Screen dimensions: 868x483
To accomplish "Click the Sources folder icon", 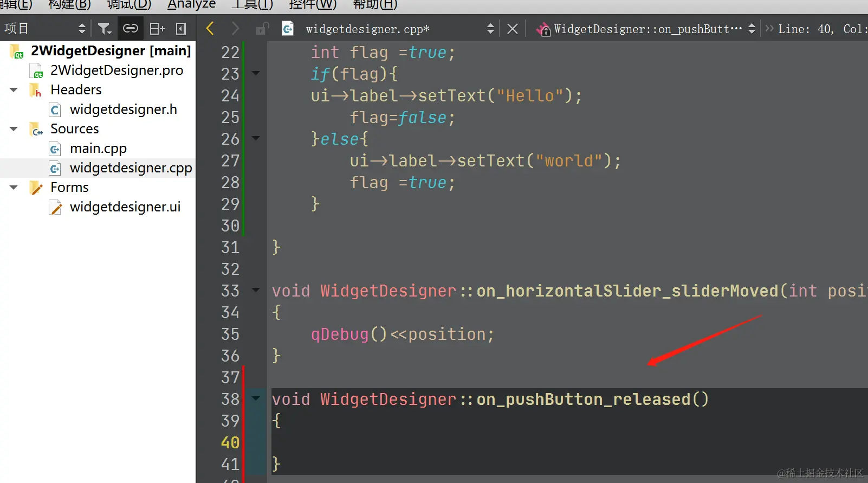I will 36,130.
